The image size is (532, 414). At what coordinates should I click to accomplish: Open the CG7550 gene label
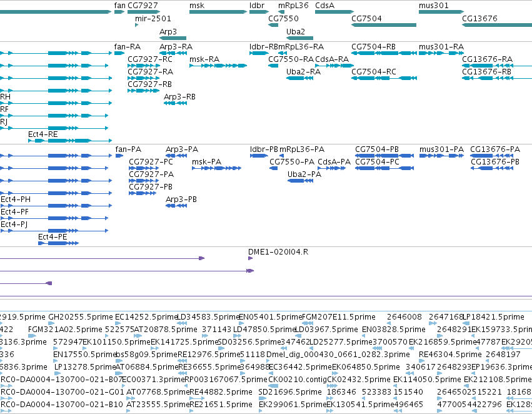click(x=283, y=18)
